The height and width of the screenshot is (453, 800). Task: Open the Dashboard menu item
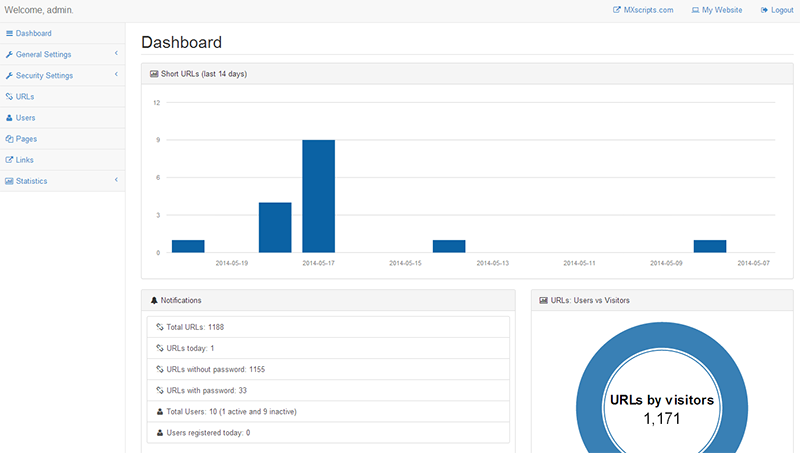click(x=62, y=33)
